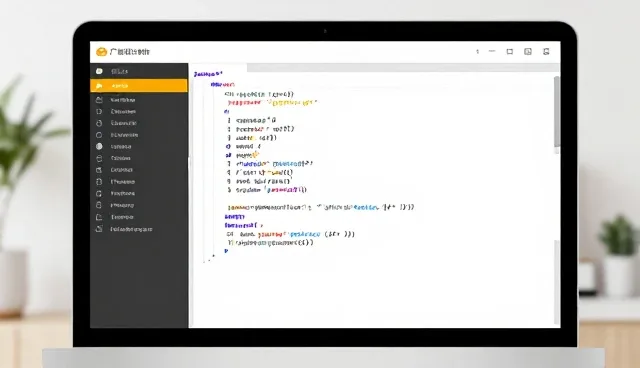This screenshot has width=640, height=368.
Task: Place cursor in the longest code line
Action: pos(321,207)
